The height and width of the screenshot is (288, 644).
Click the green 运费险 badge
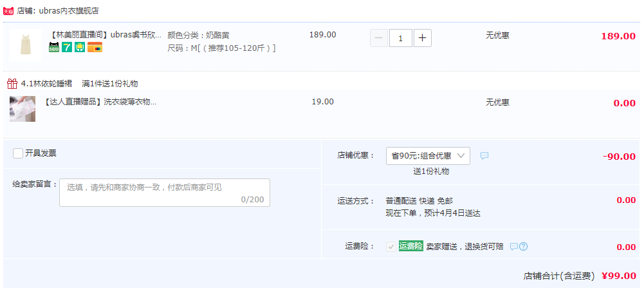pyautogui.click(x=410, y=247)
